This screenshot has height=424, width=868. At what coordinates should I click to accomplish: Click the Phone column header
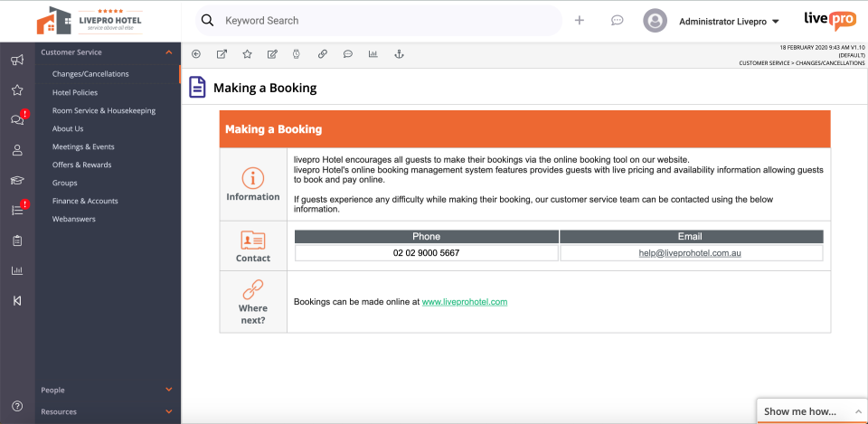coord(426,236)
